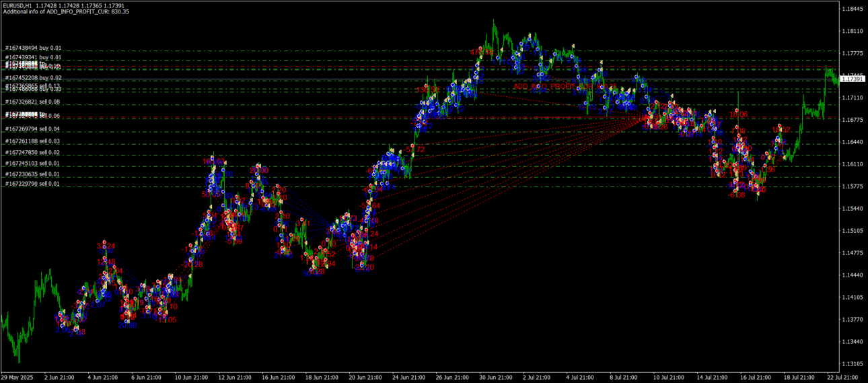Click price axis value 1.13770
Screen dimensions: 868x383
click(x=853, y=320)
